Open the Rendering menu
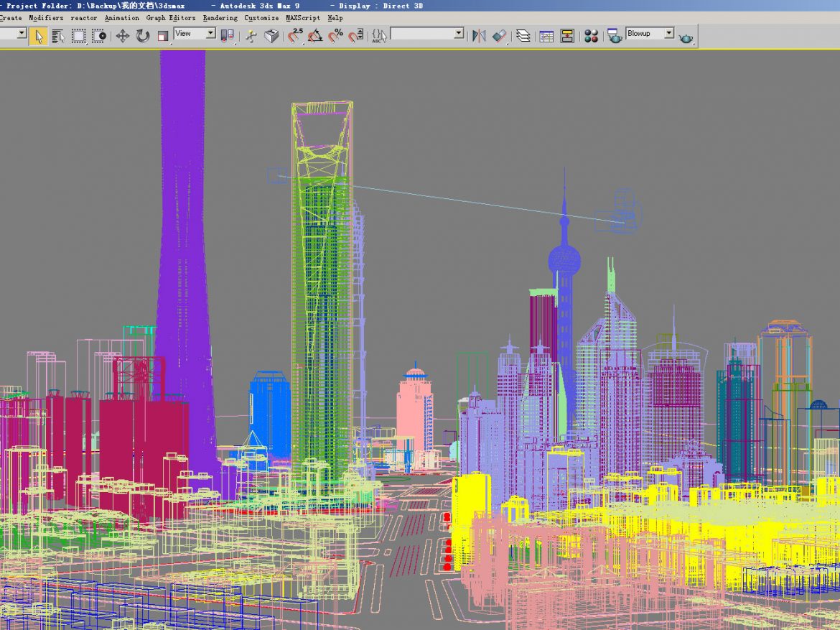Image resolution: width=840 pixels, height=630 pixels. pos(220,18)
